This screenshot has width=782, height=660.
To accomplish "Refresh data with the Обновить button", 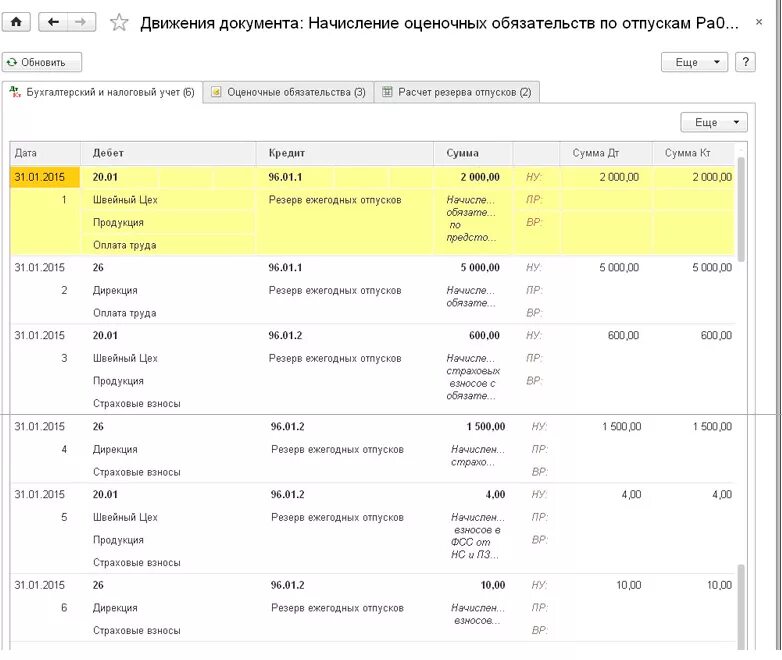I will 42,62.
